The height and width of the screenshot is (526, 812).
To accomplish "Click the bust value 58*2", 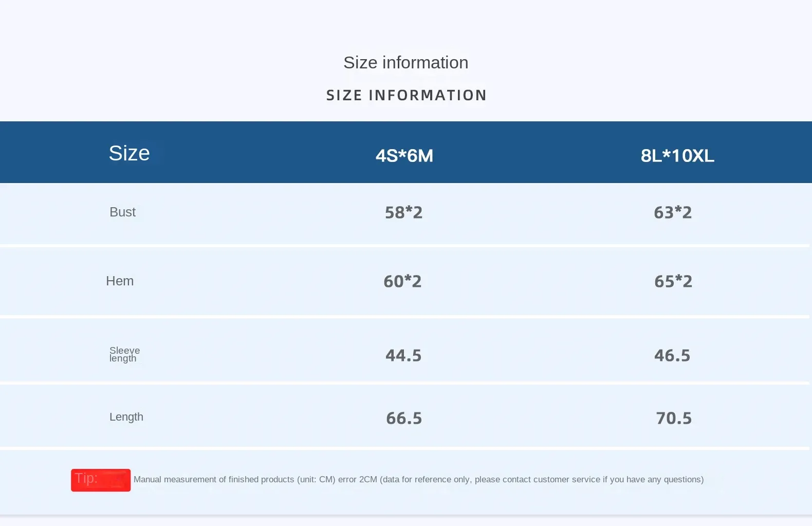I will coord(403,212).
